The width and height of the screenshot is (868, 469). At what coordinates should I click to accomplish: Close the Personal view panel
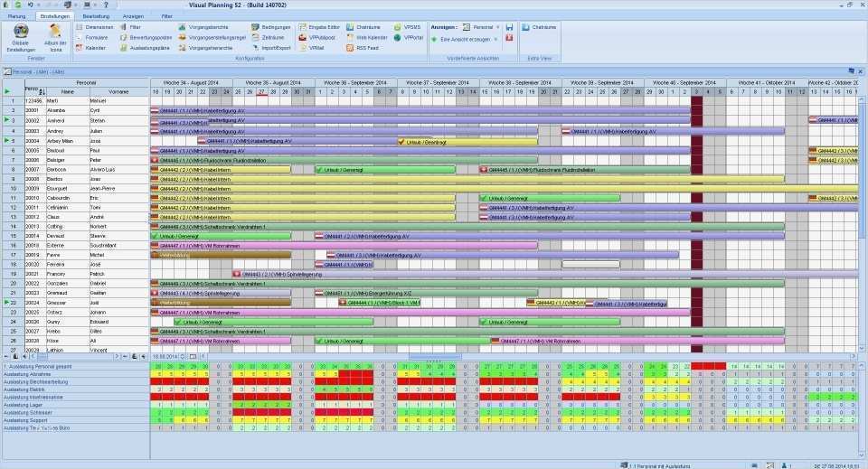[x=860, y=71]
